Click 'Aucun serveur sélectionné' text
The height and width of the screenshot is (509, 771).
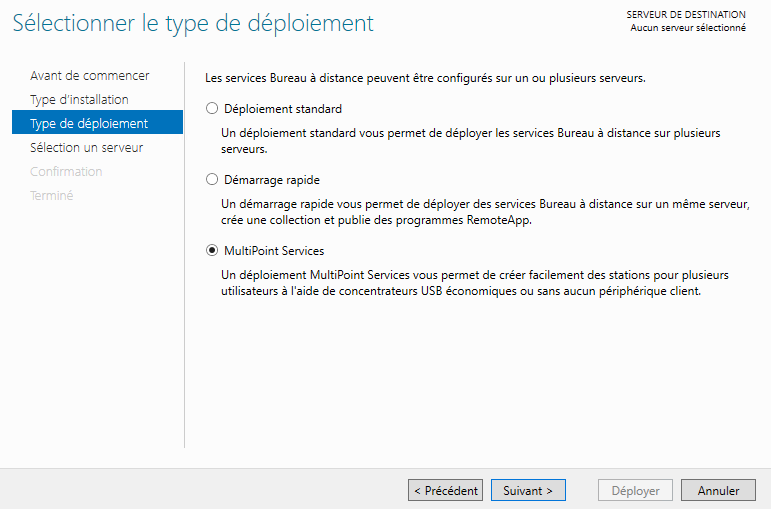[x=688, y=28]
